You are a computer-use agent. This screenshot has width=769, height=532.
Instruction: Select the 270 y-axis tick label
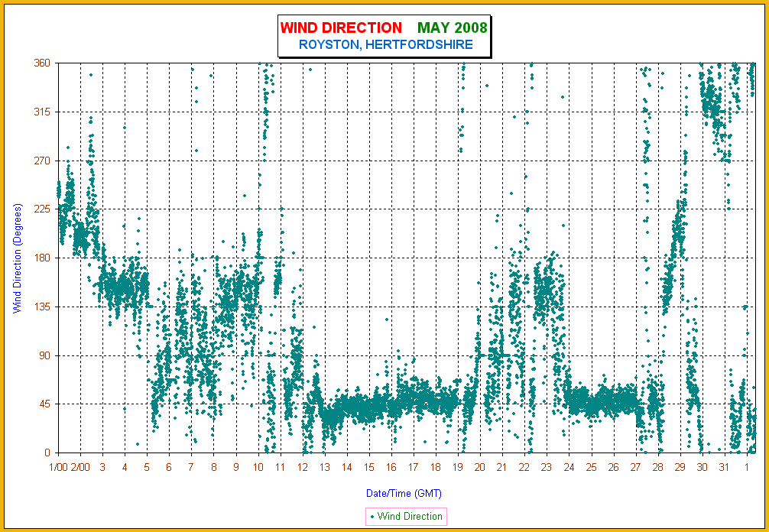coord(43,161)
